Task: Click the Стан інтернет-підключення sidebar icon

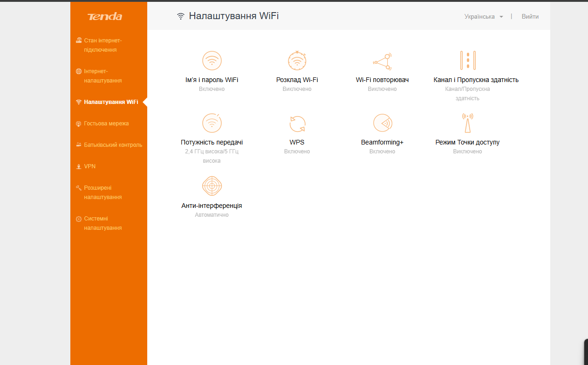Action: pos(79,41)
